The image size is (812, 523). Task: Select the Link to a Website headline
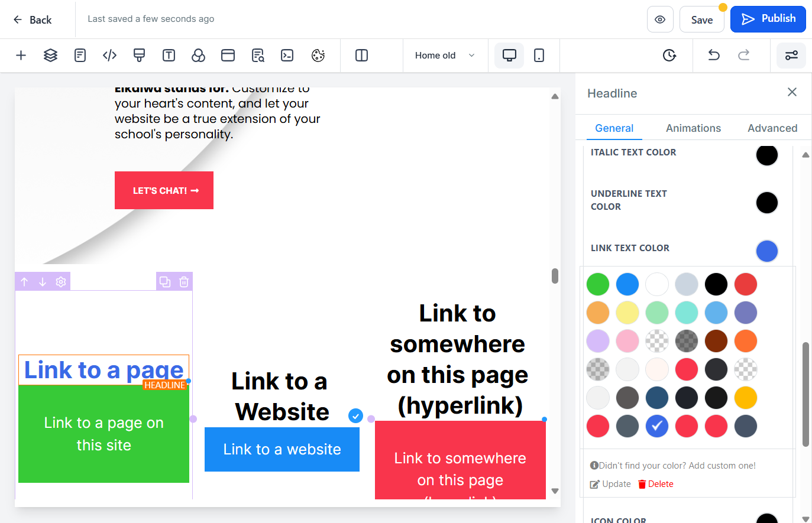[x=280, y=396]
